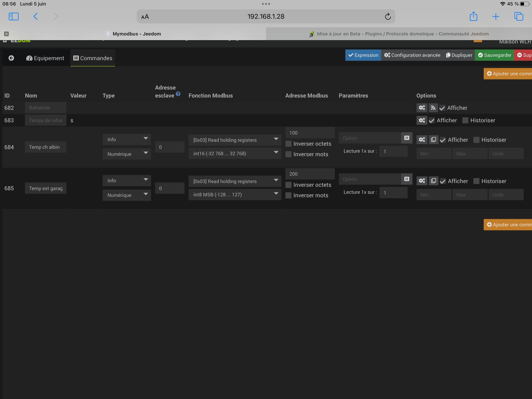Click the RSS test icon on Rafraichir row
This screenshot has width=532, height=399.
[x=433, y=108]
